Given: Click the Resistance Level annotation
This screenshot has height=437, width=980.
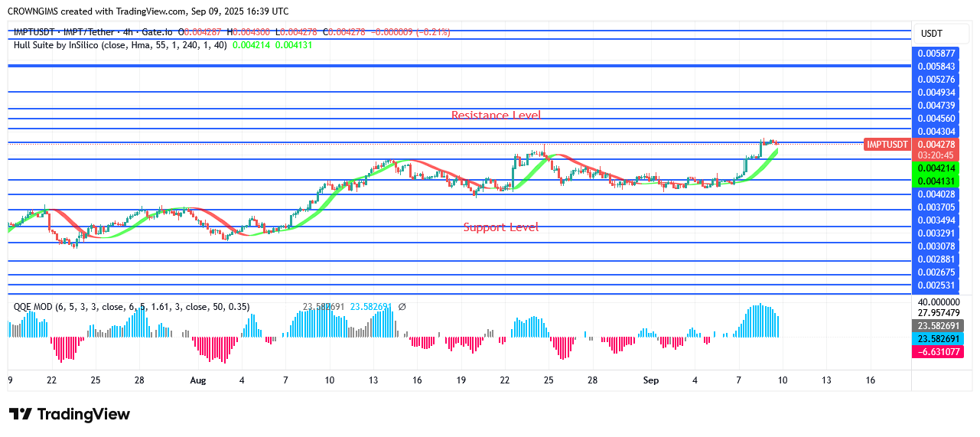Looking at the screenshot, I should pyautogui.click(x=496, y=116).
